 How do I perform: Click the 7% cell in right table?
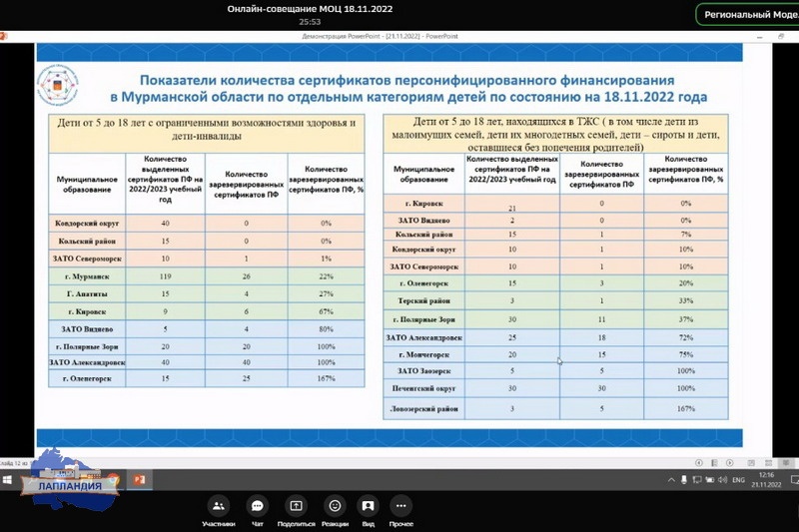tap(686, 235)
